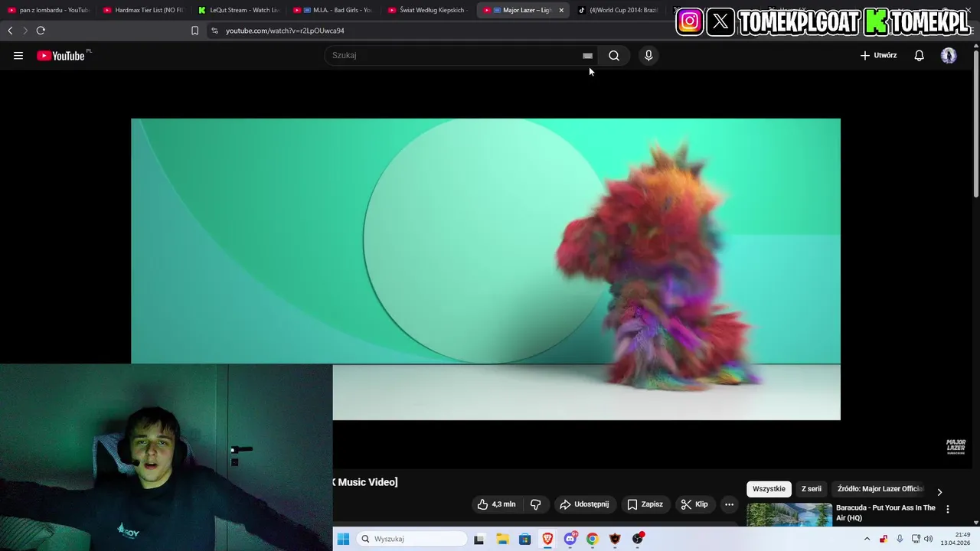Open "Baracuda - Put Your Ass In The Air" title
Viewport: 980px width, 551px height.
click(885, 513)
